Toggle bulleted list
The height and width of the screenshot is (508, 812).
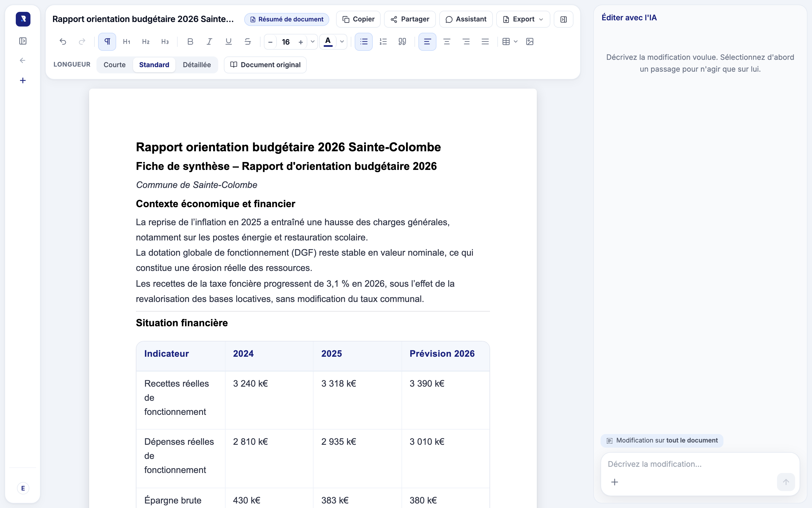coord(364,42)
